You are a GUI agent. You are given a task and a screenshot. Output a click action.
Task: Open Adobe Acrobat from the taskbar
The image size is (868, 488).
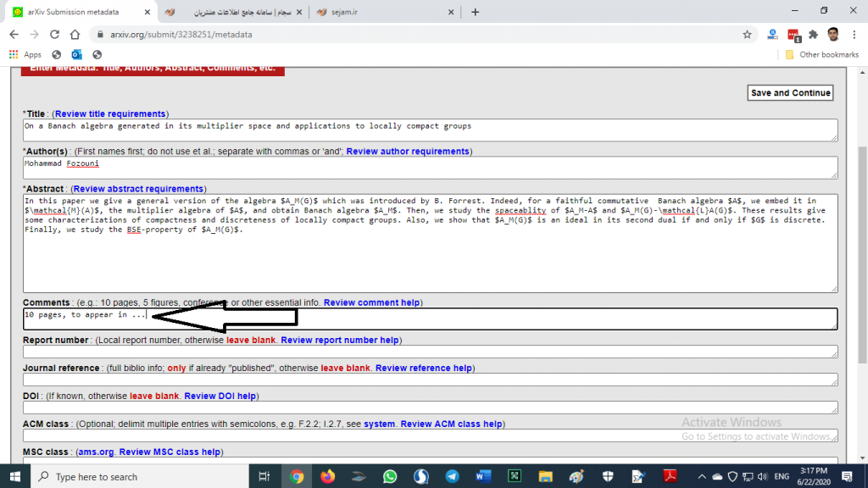click(x=670, y=476)
